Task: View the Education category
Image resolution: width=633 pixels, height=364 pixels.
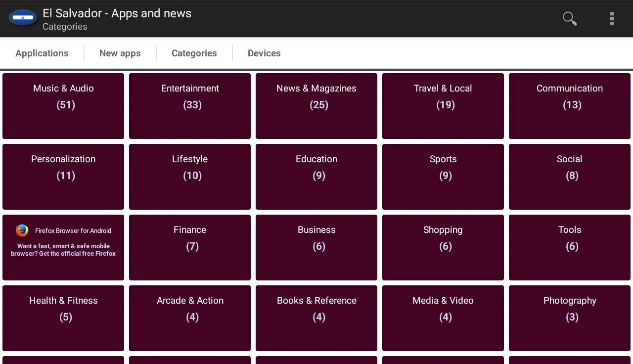Action: point(316,177)
